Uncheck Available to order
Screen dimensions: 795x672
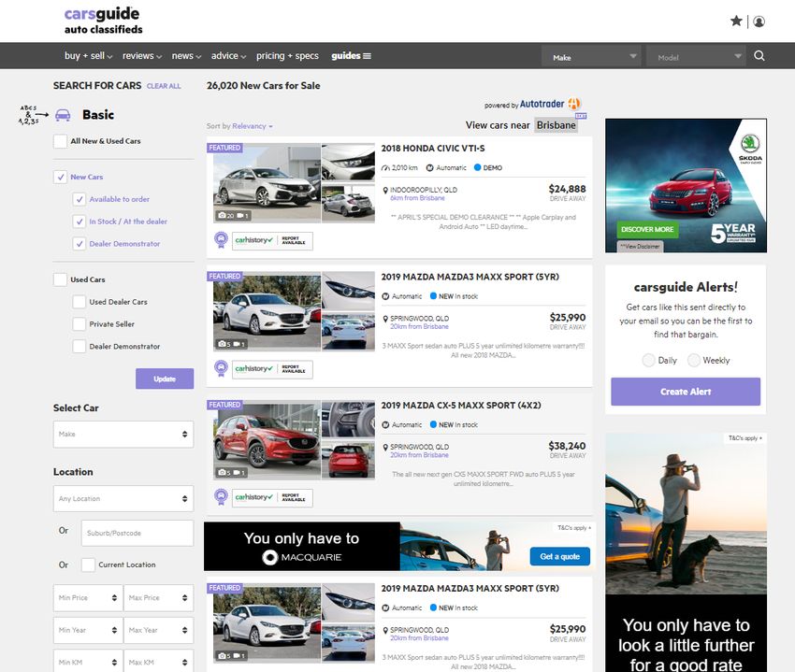(79, 199)
